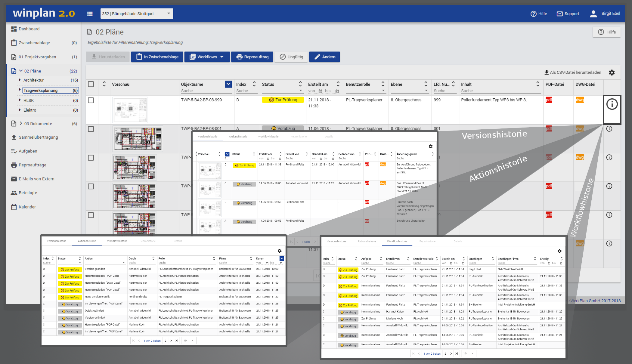The height and width of the screenshot is (364, 632).
Task: Click the Support mail icon
Action: click(x=559, y=14)
